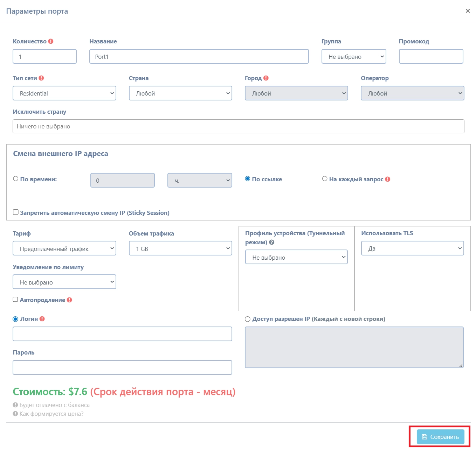476x456 pixels.
Task: Expand the Страна dropdown
Action: point(180,93)
